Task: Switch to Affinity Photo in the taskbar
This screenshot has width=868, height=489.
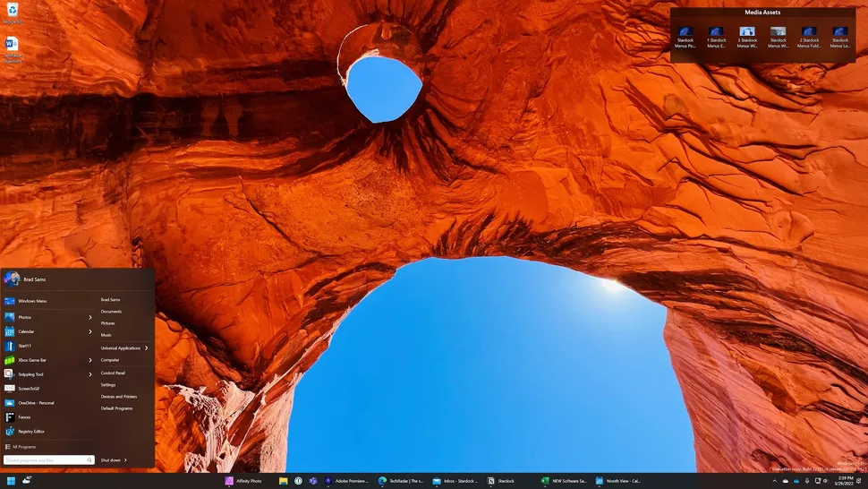Action: [243, 481]
